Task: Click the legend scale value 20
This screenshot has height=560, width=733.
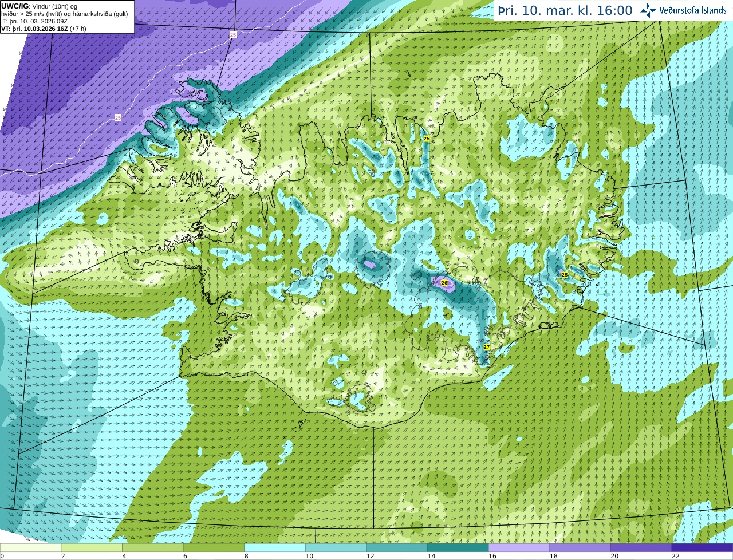Action: [x=614, y=556]
